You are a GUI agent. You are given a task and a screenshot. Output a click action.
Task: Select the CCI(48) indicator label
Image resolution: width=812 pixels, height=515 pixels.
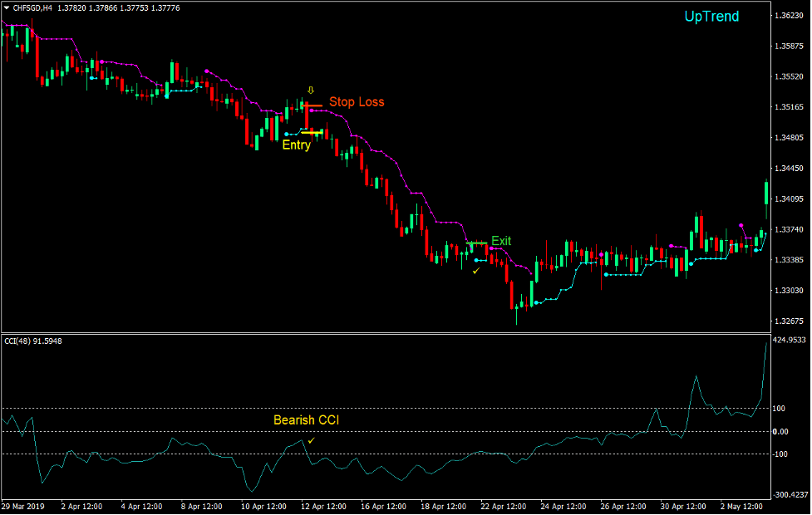(21, 341)
